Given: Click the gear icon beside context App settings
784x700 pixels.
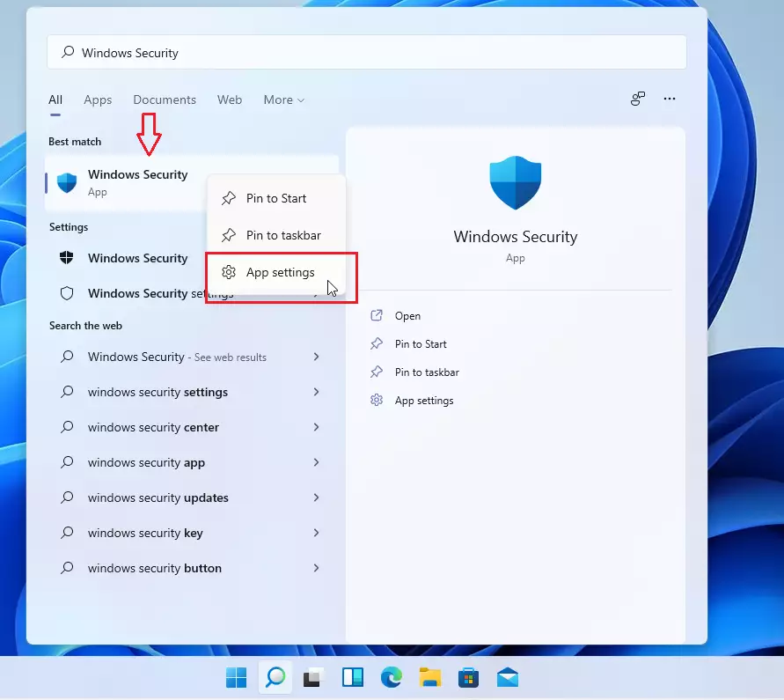Looking at the screenshot, I should click(229, 272).
